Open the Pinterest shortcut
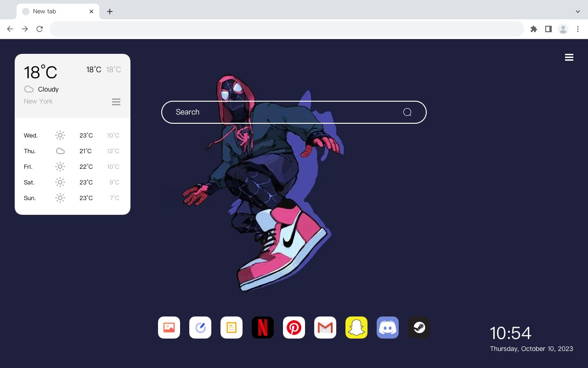The image size is (588, 368). [294, 328]
